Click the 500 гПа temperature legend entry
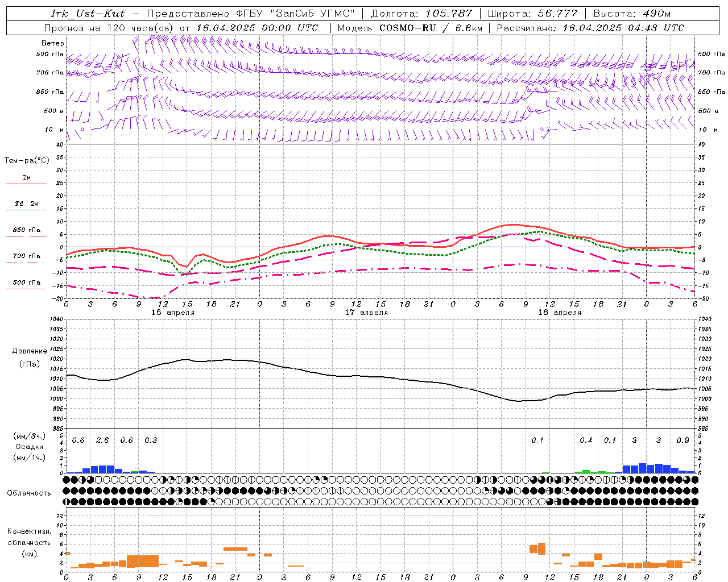 point(27,282)
